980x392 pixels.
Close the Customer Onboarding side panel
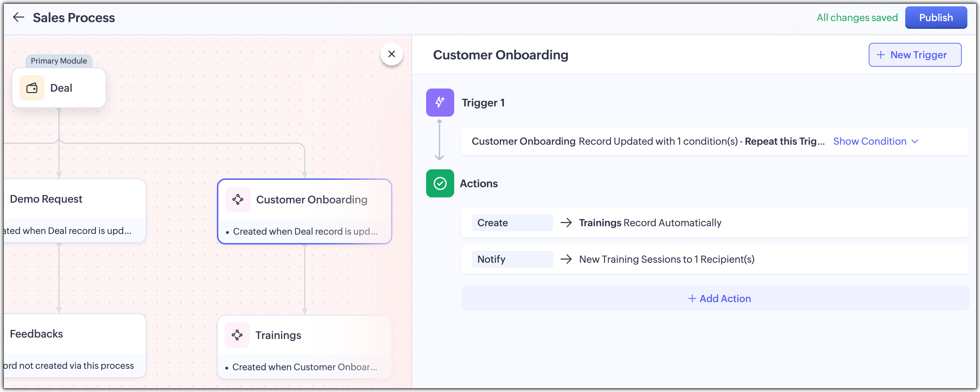[391, 54]
